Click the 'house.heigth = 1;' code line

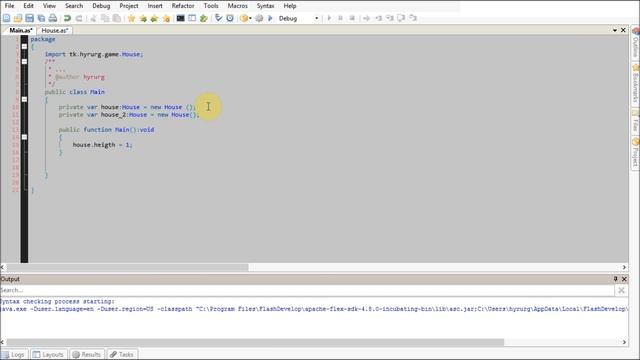(102, 144)
